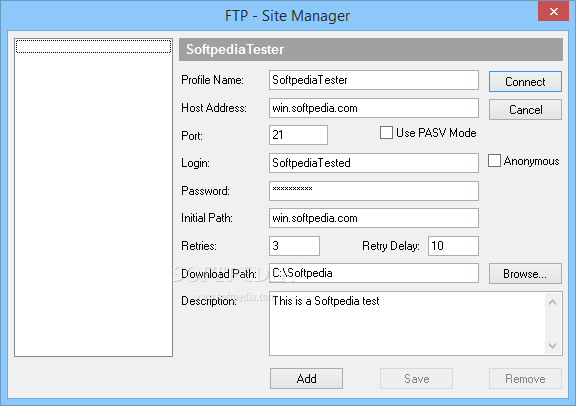
Task: Focus the Initial Path input field
Action: pyautogui.click(x=374, y=218)
